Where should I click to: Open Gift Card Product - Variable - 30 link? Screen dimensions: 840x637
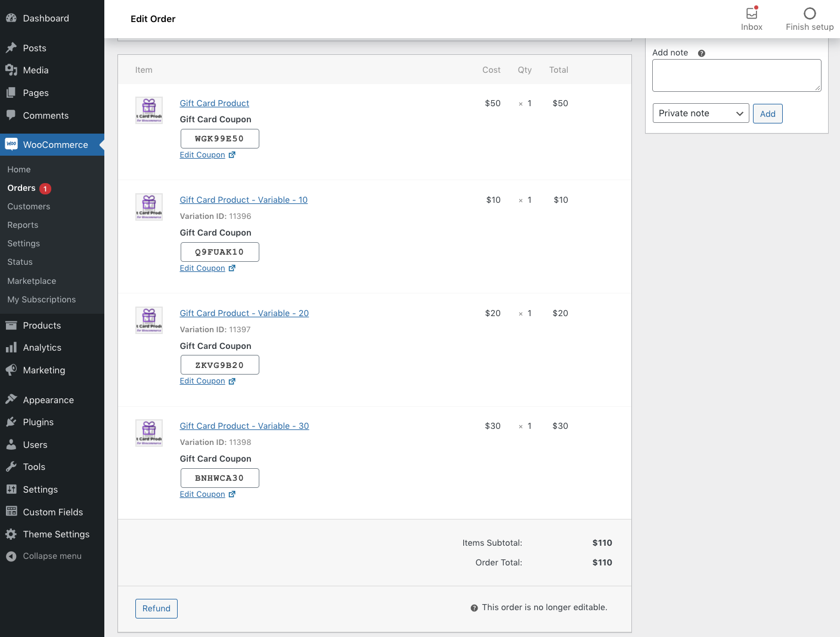(244, 426)
